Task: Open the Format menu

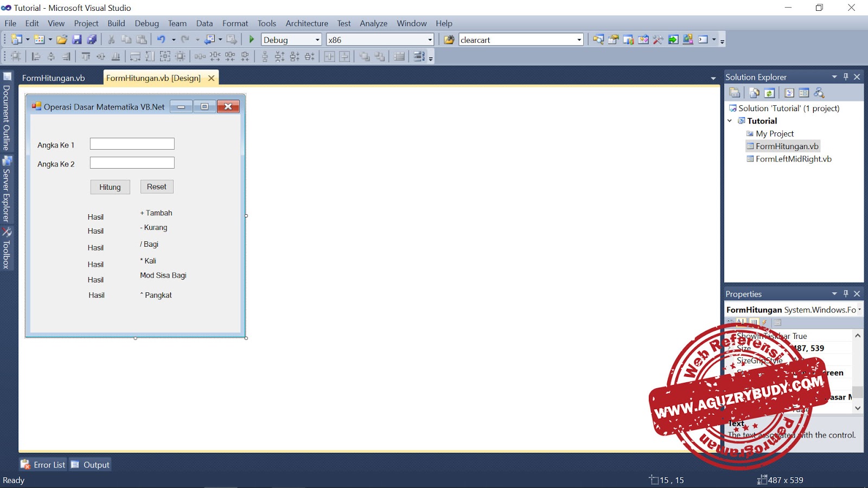Action: (235, 23)
